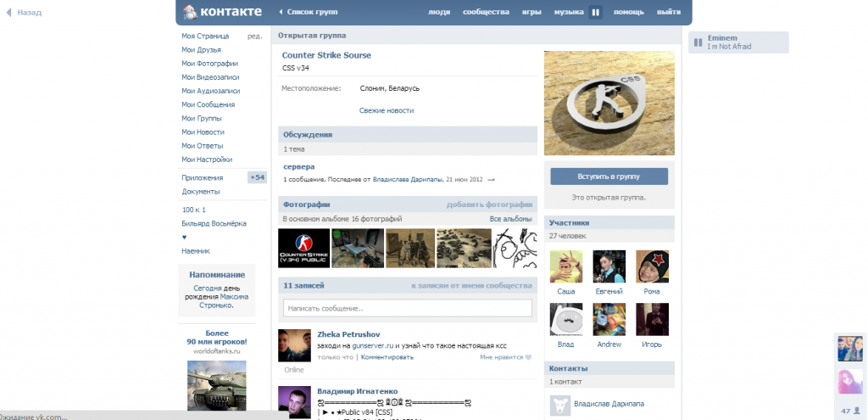Click the Написать сообщение input field
The width and height of the screenshot is (868, 420).
click(408, 308)
